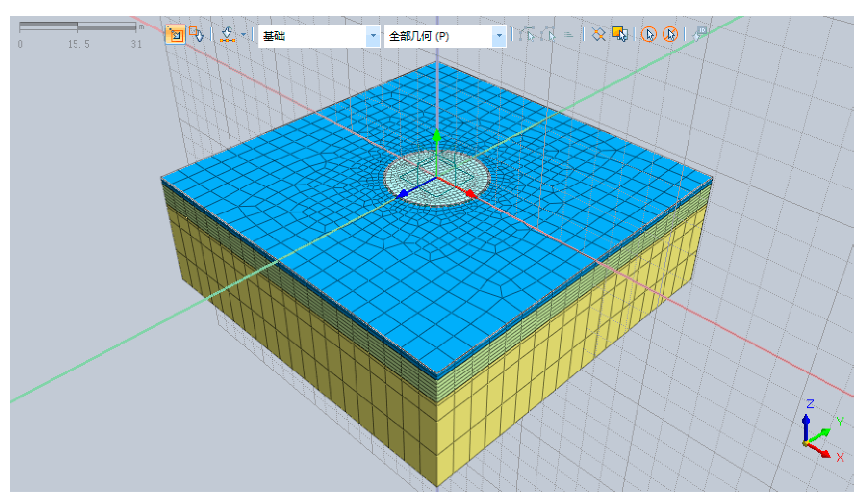Image resolution: width=868 pixels, height=503 pixels.
Task: Toggle the rectangle selection mode icon
Action: point(175,35)
